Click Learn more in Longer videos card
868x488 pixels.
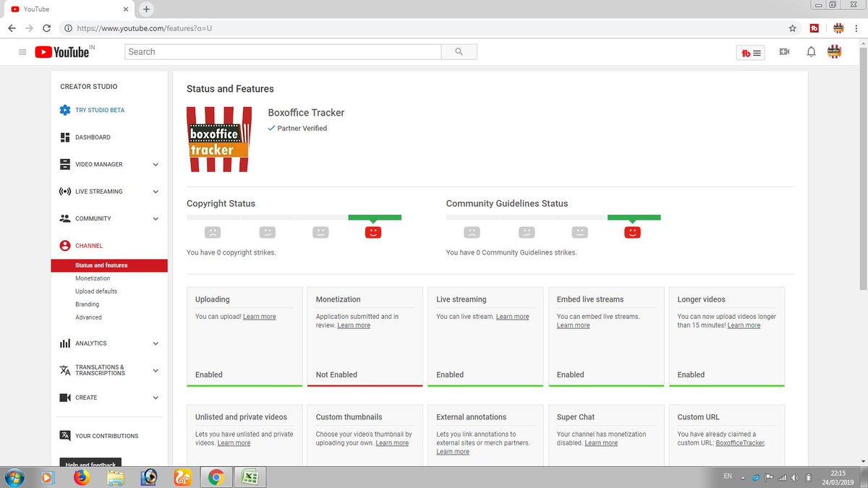[x=744, y=325]
